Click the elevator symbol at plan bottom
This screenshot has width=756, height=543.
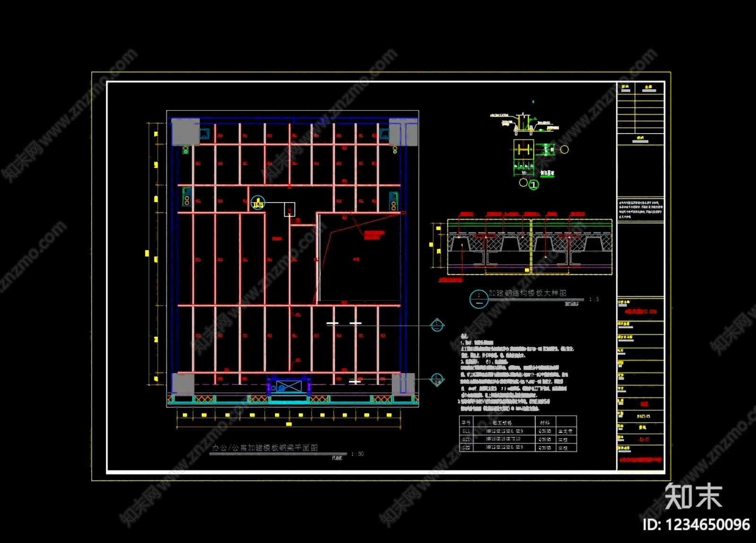pos(289,387)
